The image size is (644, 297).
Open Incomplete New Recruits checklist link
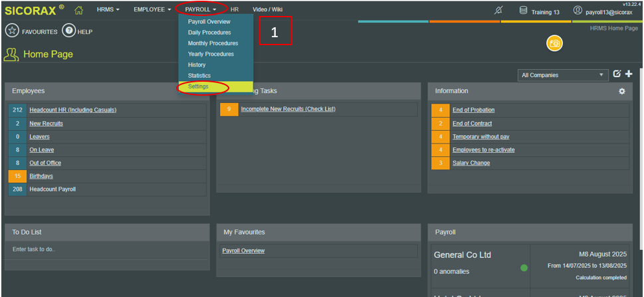tap(288, 109)
